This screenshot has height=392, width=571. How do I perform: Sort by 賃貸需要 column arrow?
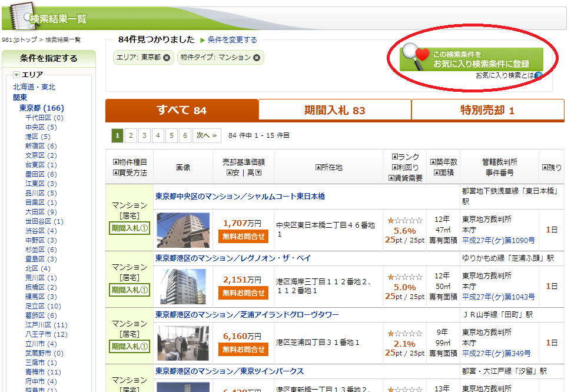click(x=391, y=178)
